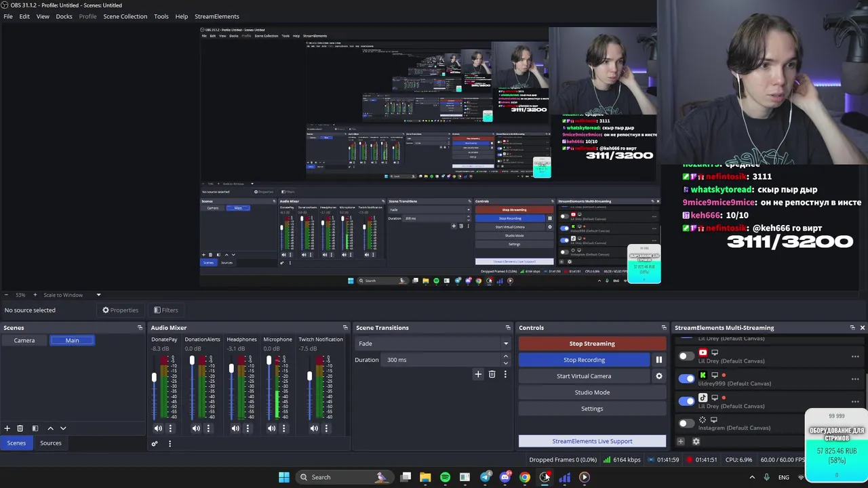Open the Fade transition dropdown

433,344
